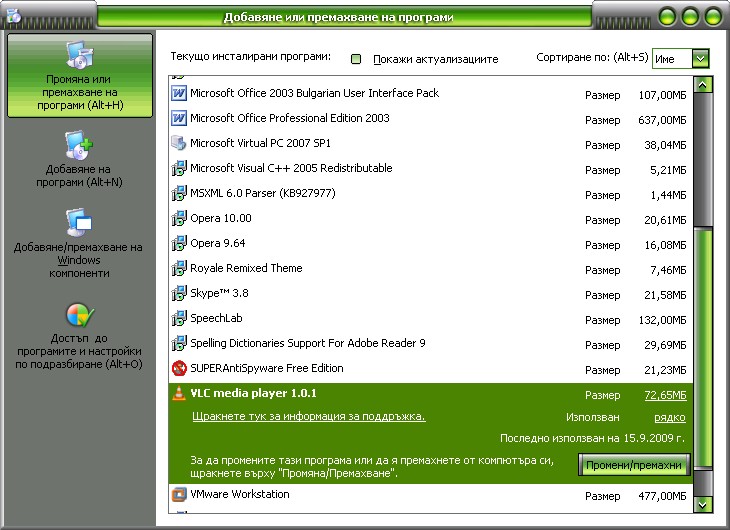Open the VLC support information link

(x=309, y=416)
